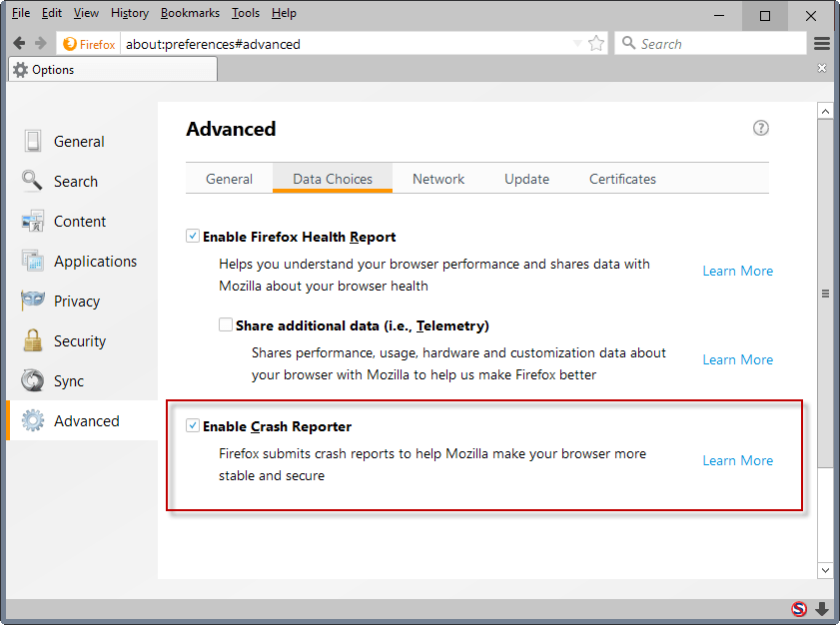Open the History menu

pyautogui.click(x=130, y=13)
